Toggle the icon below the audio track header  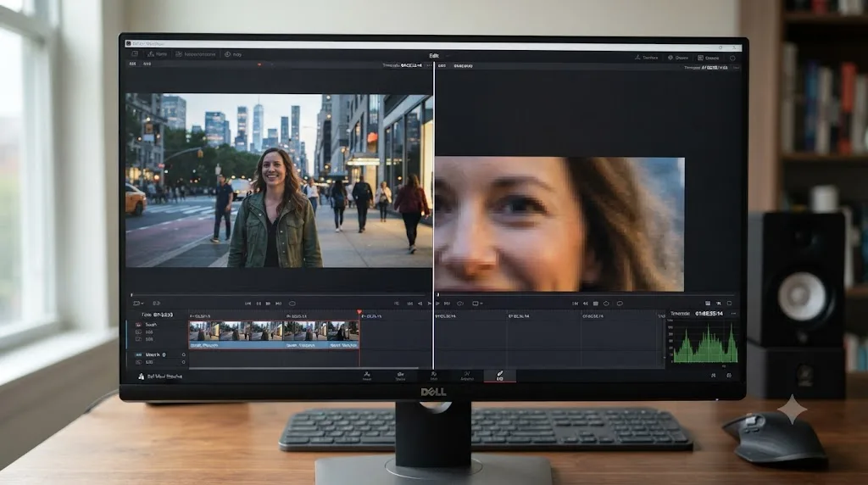(x=138, y=362)
